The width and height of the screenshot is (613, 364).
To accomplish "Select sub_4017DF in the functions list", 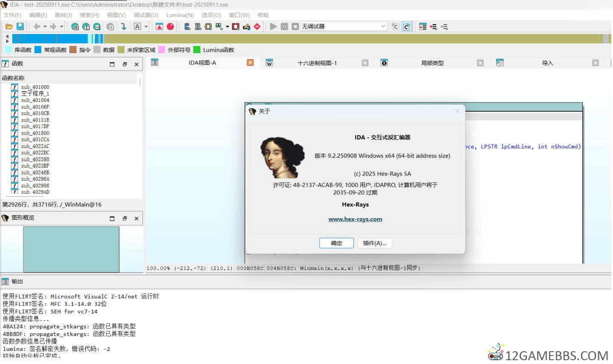I will coord(35,126).
